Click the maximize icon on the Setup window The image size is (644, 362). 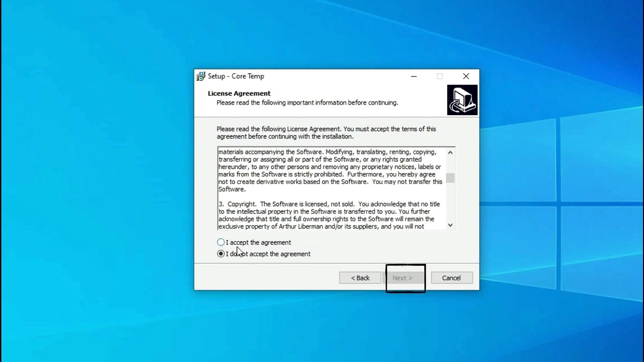(x=439, y=76)
